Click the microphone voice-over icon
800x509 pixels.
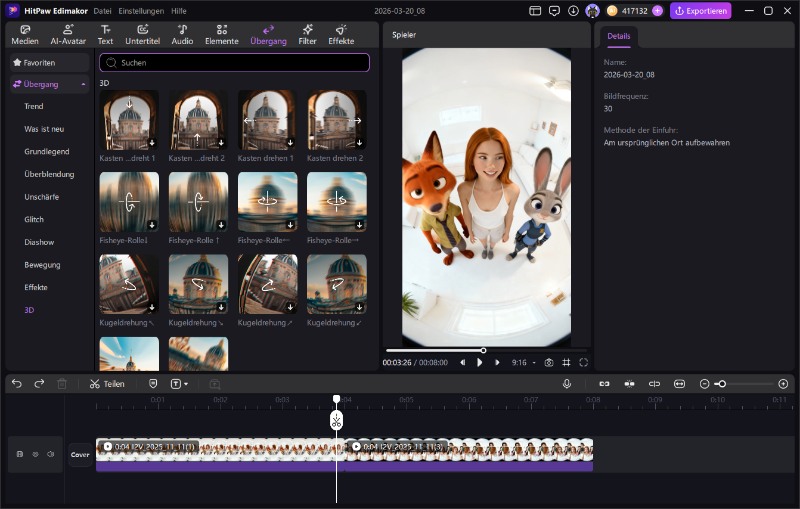(567, 383)
